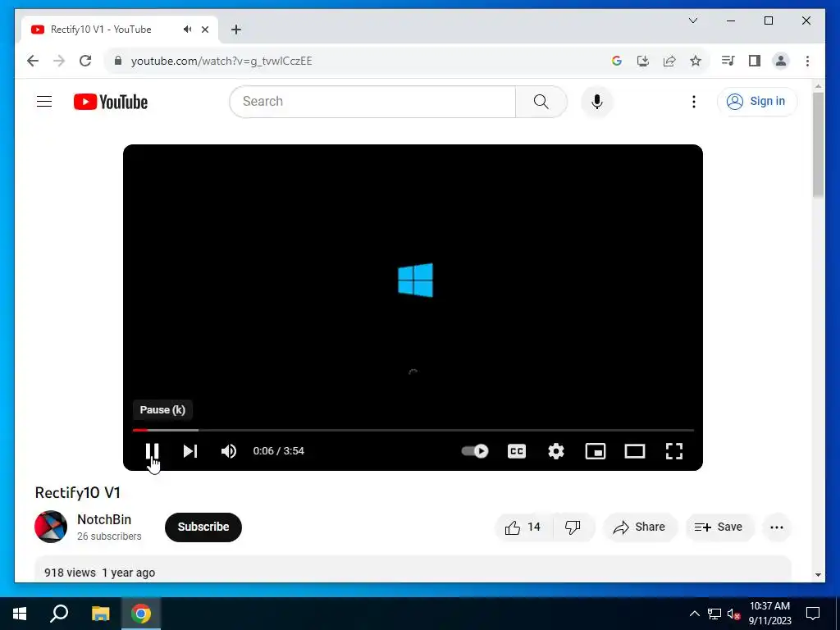This screenshot has width=840, height=630.
Task: Open the Chrome profile menu
Action: coord(781,61)
